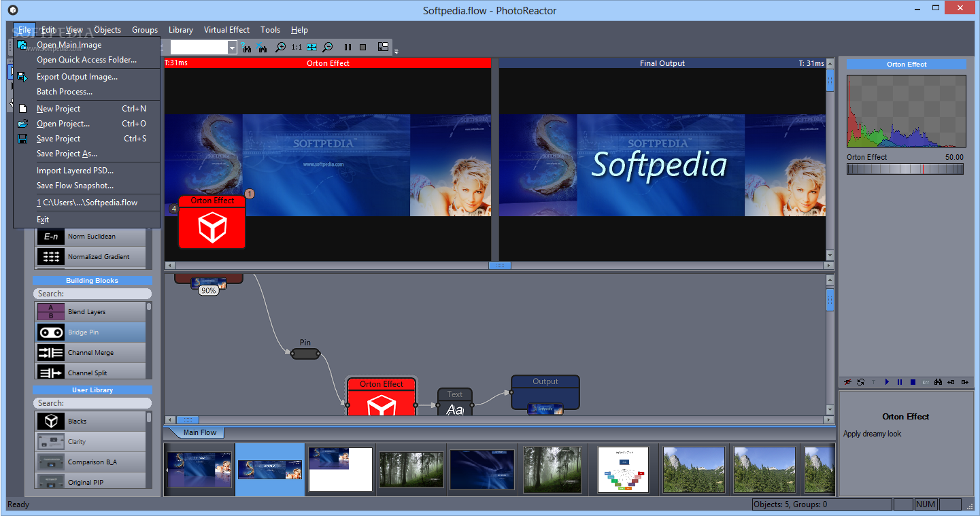Select the Orton Effect node in flow graph
The height and width of the screenshot is (516, 980).
[x=382, y=397]
